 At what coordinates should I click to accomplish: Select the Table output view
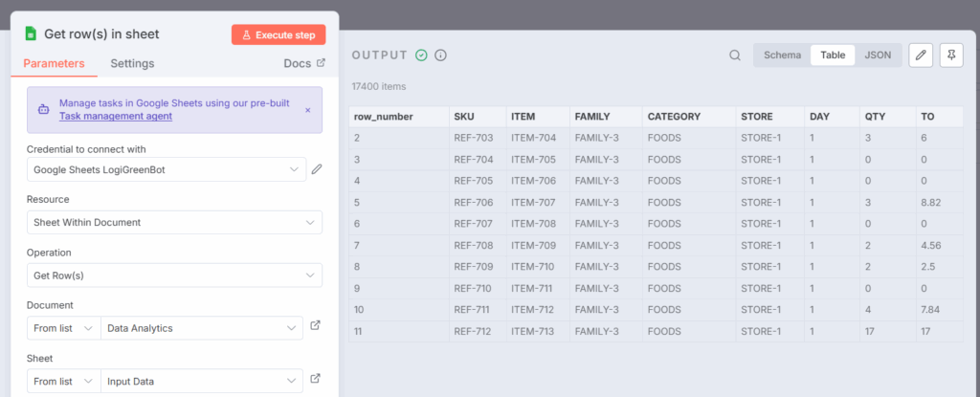click(x=833, y=55)
